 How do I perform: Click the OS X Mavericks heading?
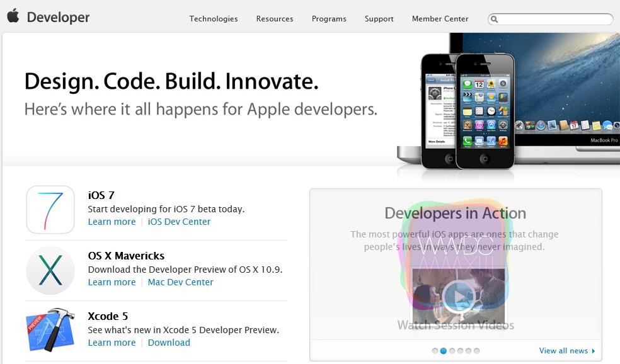pos(126,256)
